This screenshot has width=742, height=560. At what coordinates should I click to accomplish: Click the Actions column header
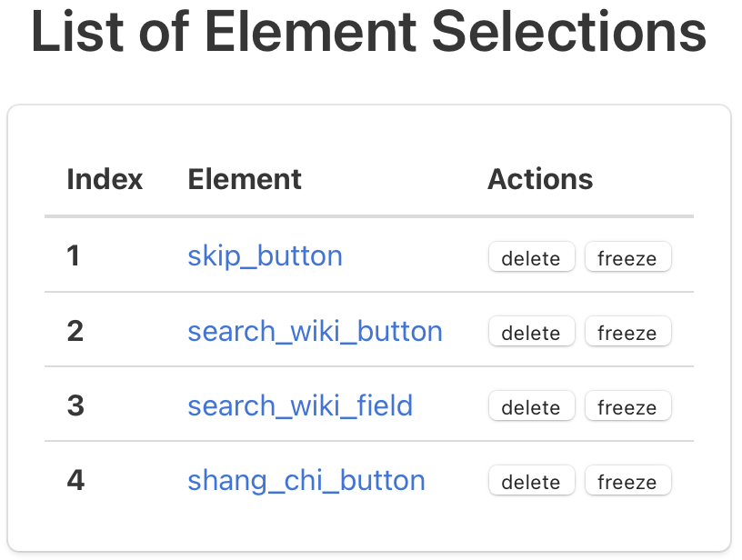[540, 179]
